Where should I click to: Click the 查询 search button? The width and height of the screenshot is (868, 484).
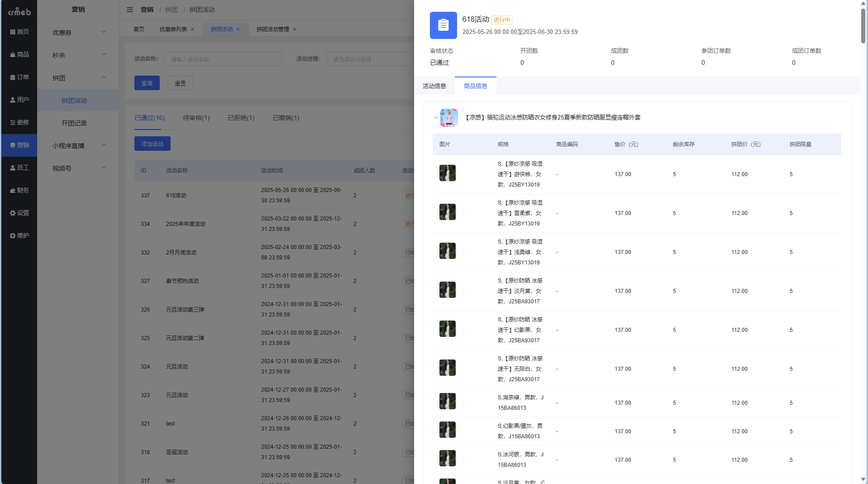(147, 83)
